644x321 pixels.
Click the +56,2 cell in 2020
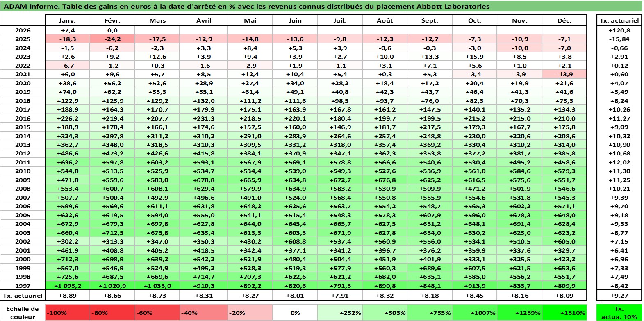point(112,83)
